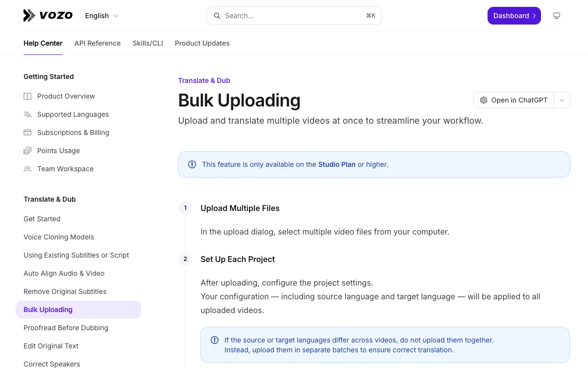Click the Vozo logo
Image resolution: width=588 pixels, height=368 pixels.
[x=48, y=16]
